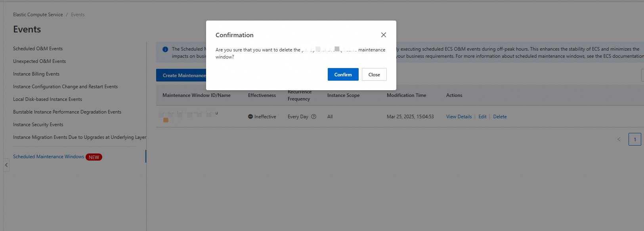Click Recurrence Frequency column header
The height and width of the screenshot is (231, 644).
[x=300, y=95]
